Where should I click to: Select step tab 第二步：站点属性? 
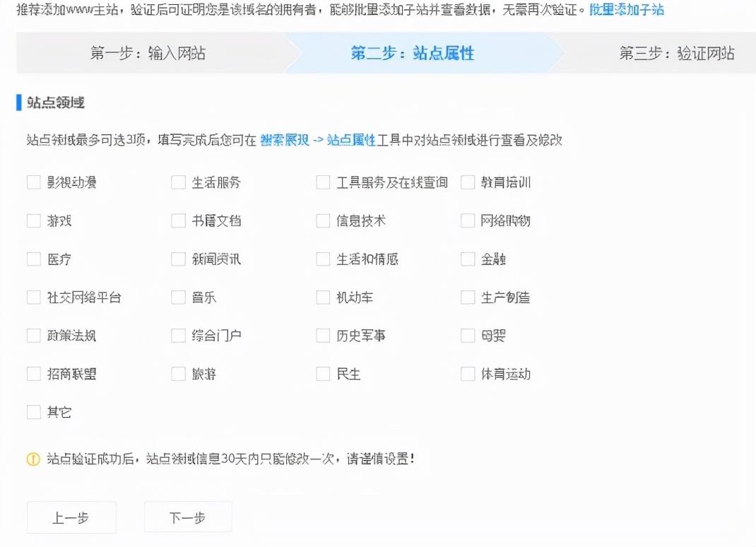click(x=413, y=53)
